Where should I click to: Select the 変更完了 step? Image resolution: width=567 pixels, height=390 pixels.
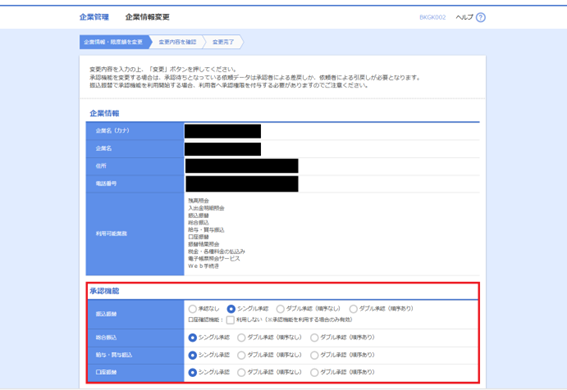pyautogui.click(x=223, y=42)
